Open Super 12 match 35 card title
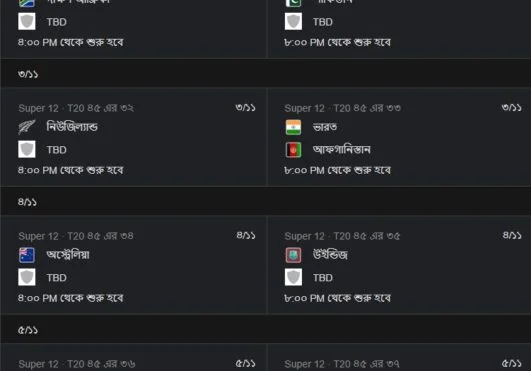531x371 pixels. [x=342, y=236]
